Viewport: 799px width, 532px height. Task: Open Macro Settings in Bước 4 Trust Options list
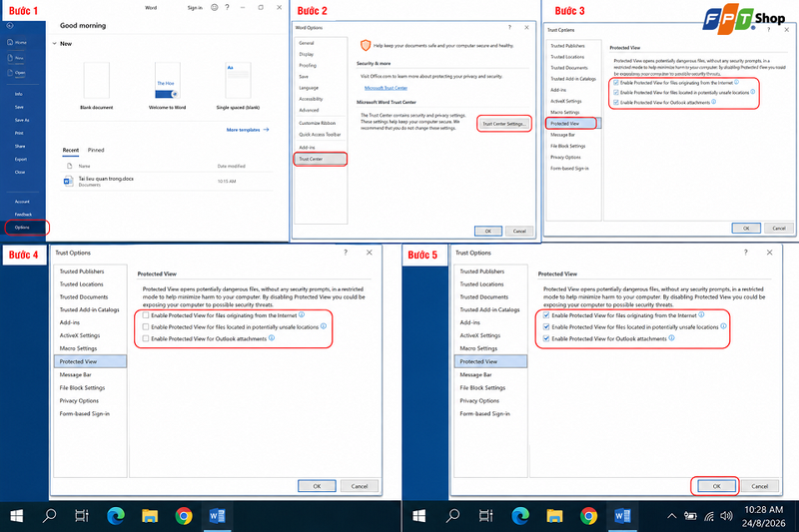(x=78, y=348)
